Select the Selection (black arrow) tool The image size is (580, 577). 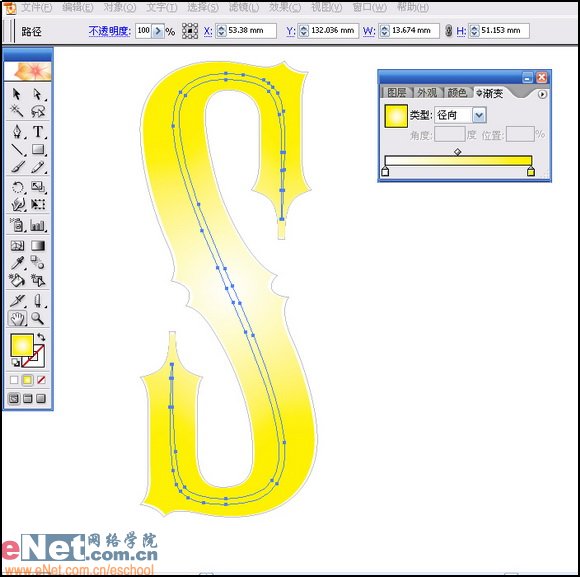click(x=17, y=94)
